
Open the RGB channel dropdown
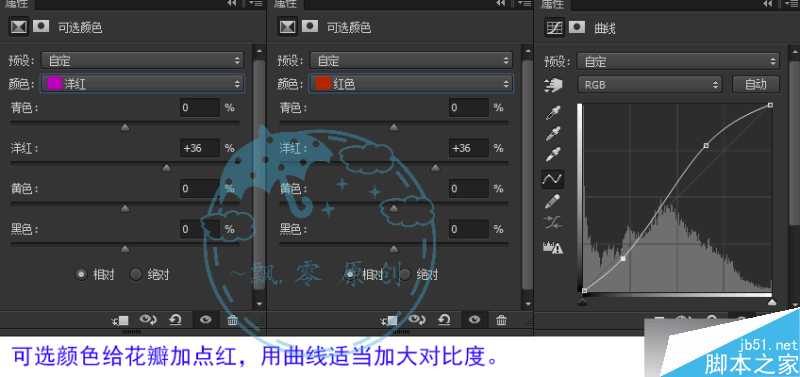(x=650, y=85)
